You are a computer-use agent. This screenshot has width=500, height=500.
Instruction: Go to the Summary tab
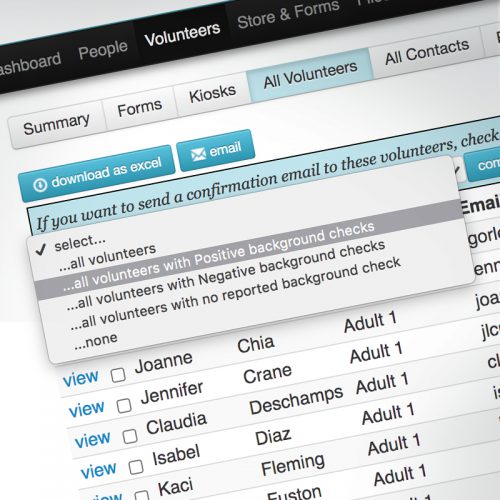pos(56,124)
